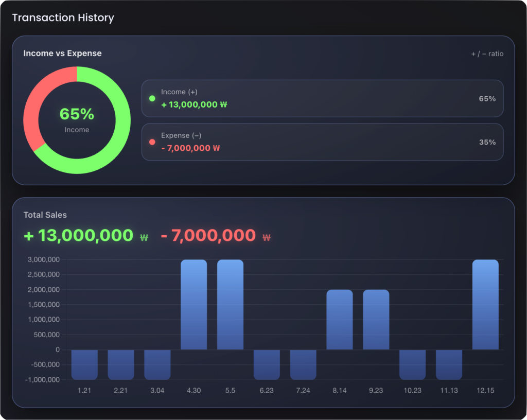Click the negative bar for 1.21
Viewport: 527px width, 420px height.
pos(84,364)
